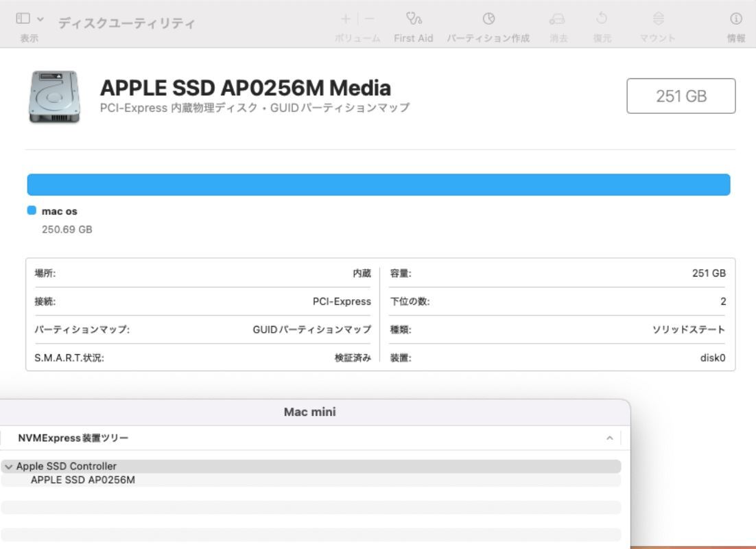Click the 内蔵 location value
Screen dimensions: 756x549
(362, 274)
